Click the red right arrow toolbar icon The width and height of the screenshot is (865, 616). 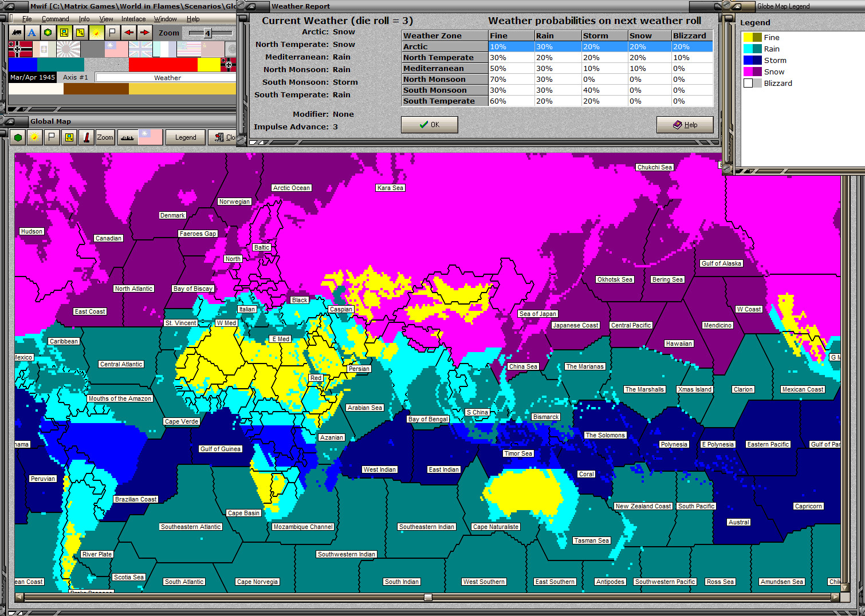click(x=144, y=33)
